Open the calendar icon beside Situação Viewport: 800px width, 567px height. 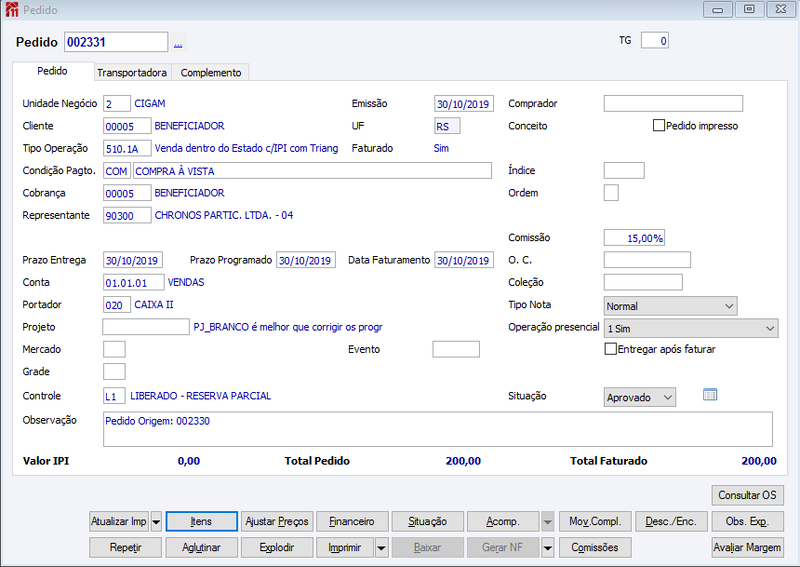pyautogui.click(x=710, y=395)
